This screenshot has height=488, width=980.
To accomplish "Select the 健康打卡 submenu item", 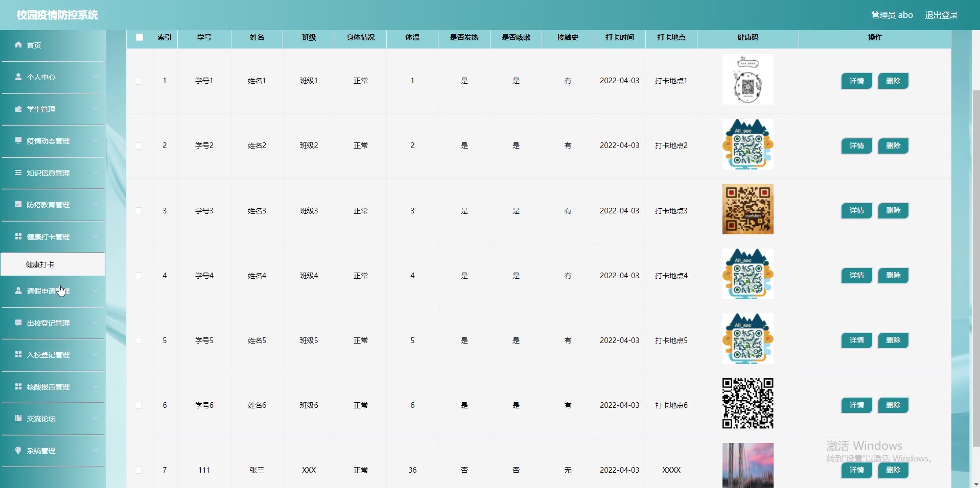I will point(53,264).
